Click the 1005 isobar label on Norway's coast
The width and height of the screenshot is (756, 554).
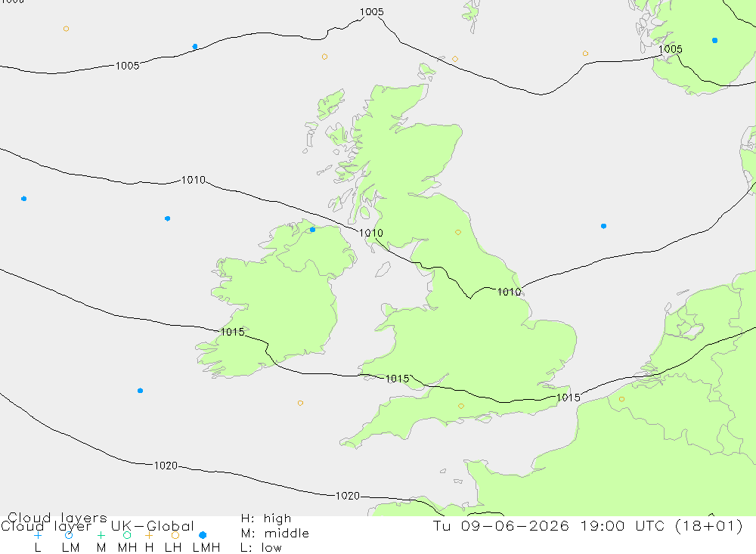point(670,49)
